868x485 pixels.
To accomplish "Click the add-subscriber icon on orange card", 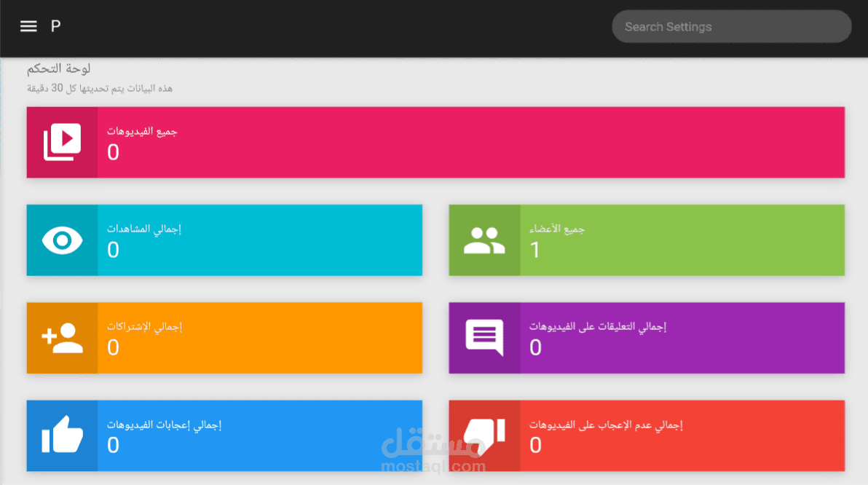I will click(x=62, y=338).
